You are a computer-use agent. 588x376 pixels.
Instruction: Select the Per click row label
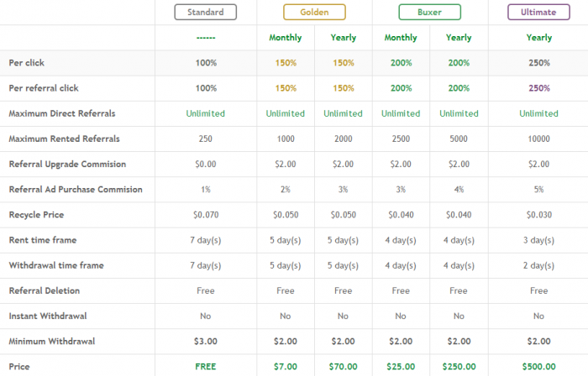tap(27, 63)
